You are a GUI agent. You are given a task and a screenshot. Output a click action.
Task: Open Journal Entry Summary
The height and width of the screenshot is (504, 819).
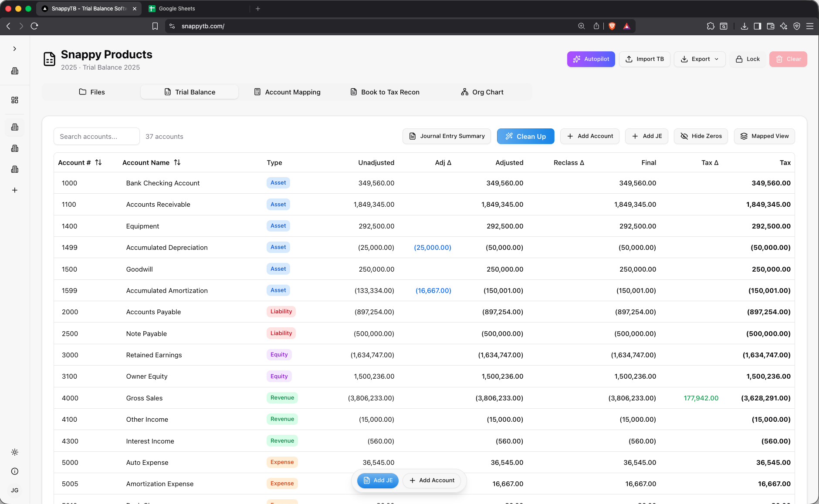(447, 136)
